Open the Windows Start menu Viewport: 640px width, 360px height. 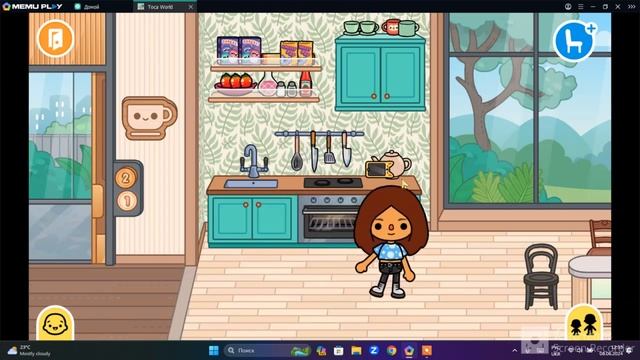point(213,351)
